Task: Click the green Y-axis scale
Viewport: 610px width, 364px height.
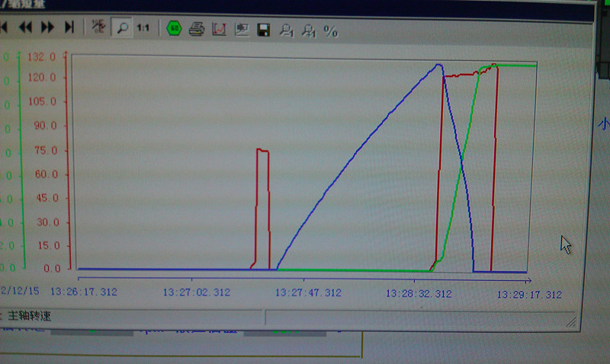Action: click(9, 161)
